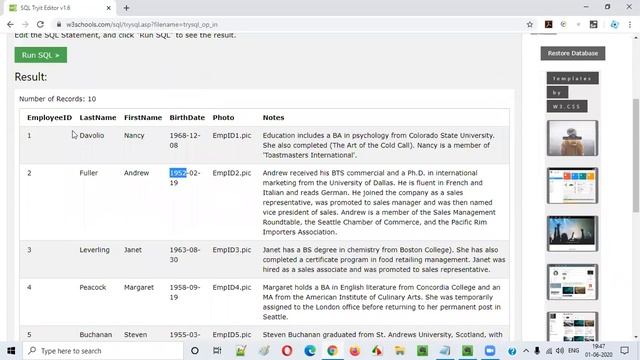Open the Windows notification center

tap(624, 351)
